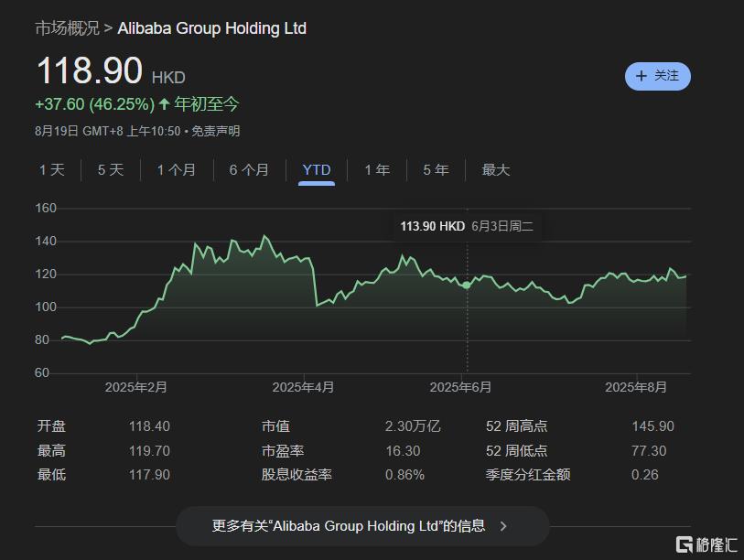This screenshot has width=744, height=560.
Task: Select the 1 天 range tab
Action: click(x=52, y=170)
